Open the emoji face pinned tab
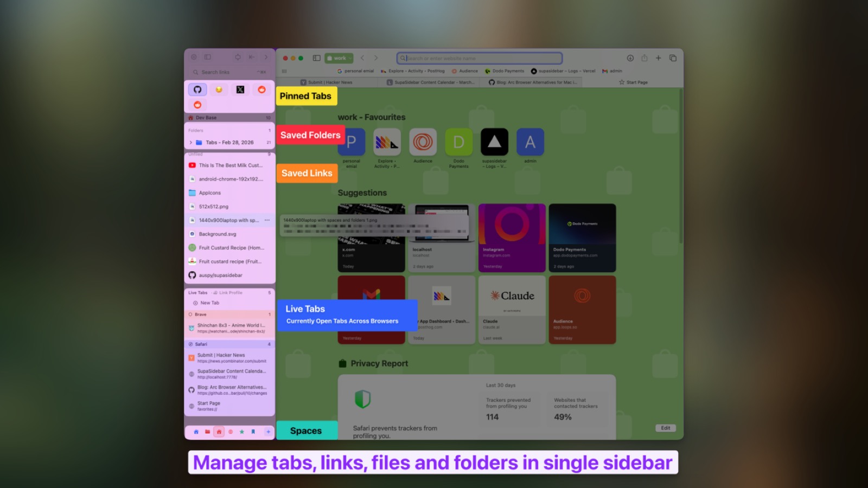868x488 pixels. 219,89
